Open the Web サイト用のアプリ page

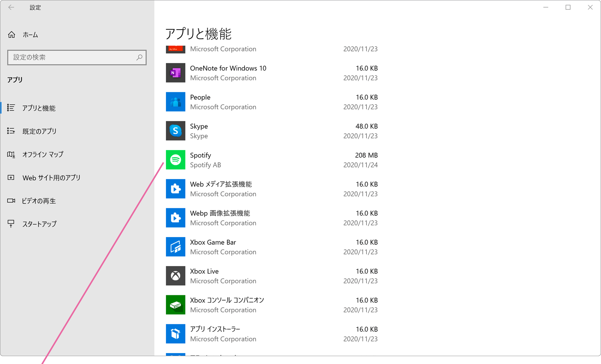77,177
